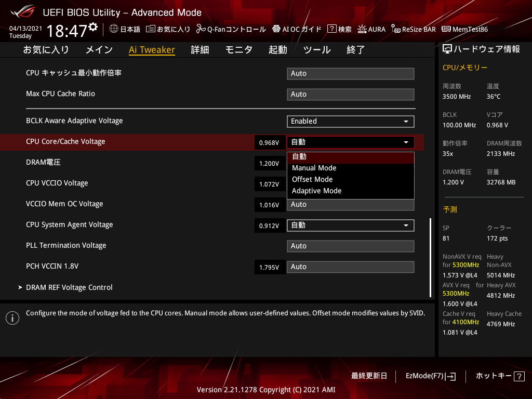Select 自動 option in voltage list
This screenshot has height=399, width=532.
(x=351, y=156)
